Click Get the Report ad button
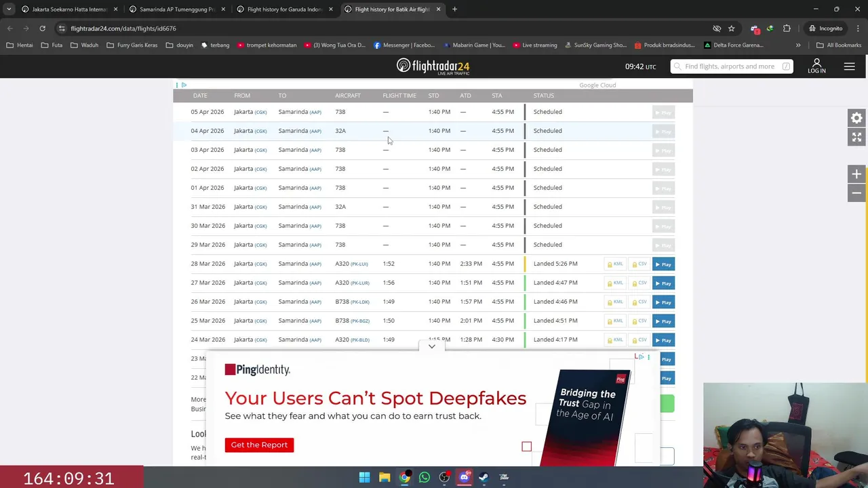Screen dimensions: 868x488 pos(259,445)
